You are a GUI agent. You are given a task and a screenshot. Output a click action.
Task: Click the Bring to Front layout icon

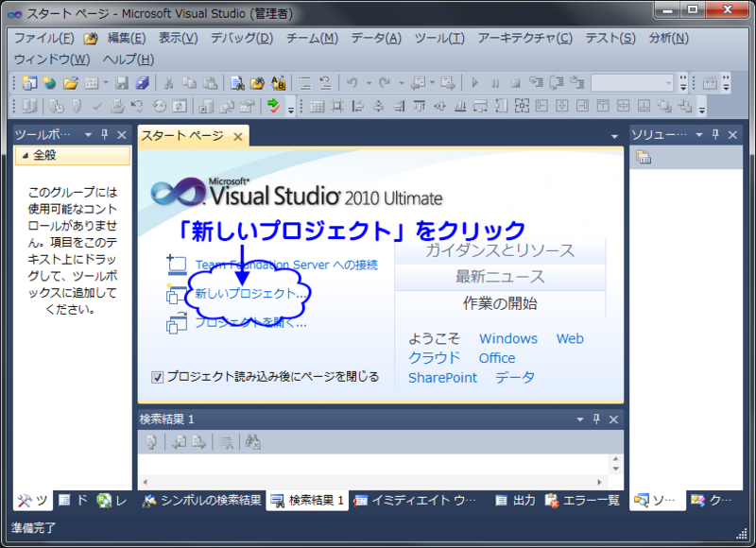click(664, 106)
